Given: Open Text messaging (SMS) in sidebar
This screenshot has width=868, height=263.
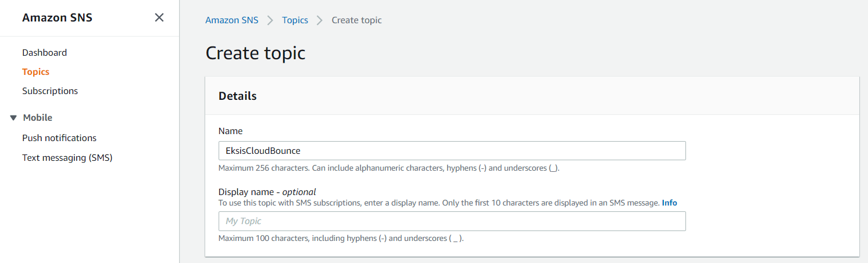Looking at the screenshot, I should coord(67,157).
